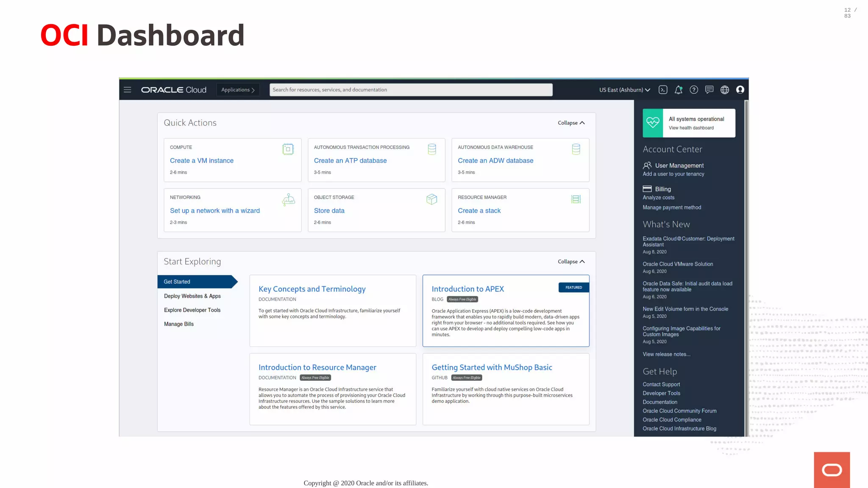Collapse the Start Exploring section
Image resolution: width=868 pixels, height=488 pixels.
(x=571, y=261)
